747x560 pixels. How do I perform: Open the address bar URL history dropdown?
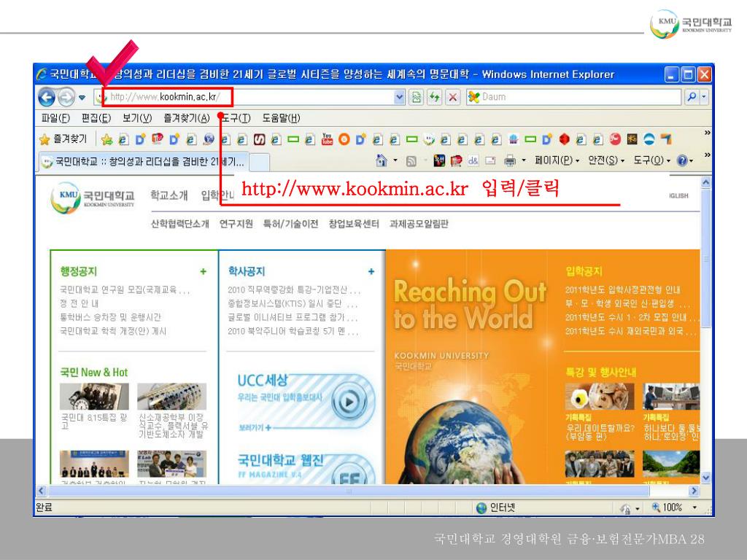coord(399,97)
